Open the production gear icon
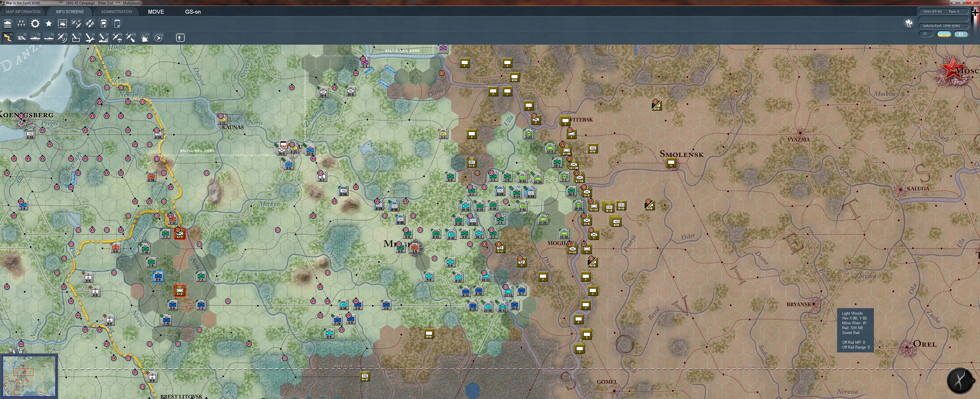This screenshot has height=399, width=980. pyautogui.click(x=35, y=24)
